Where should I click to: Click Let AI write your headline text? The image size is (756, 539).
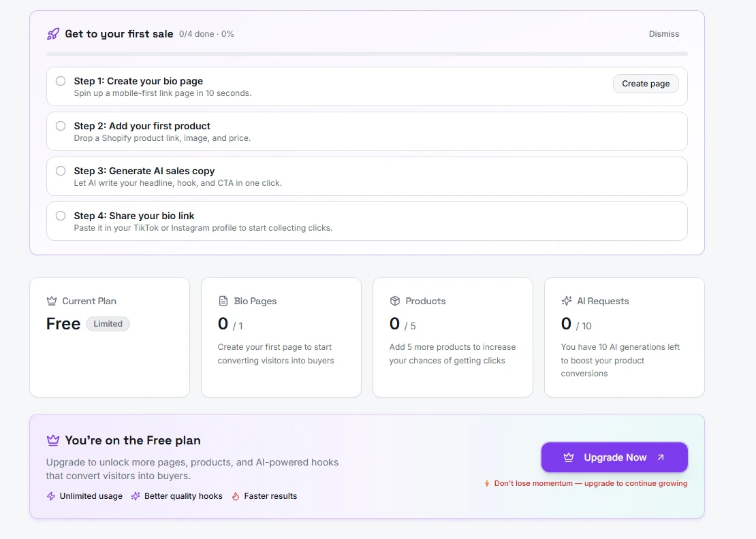point(178,182)
